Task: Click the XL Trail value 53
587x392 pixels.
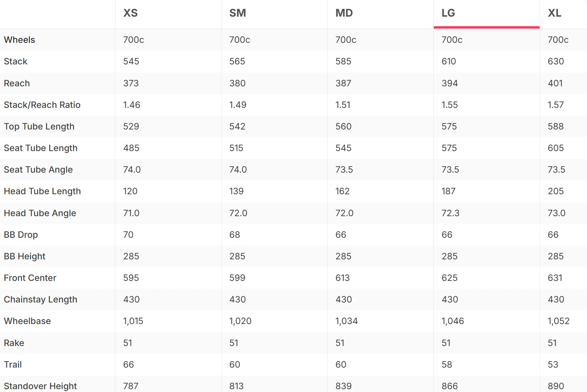Action: point(553,365)
